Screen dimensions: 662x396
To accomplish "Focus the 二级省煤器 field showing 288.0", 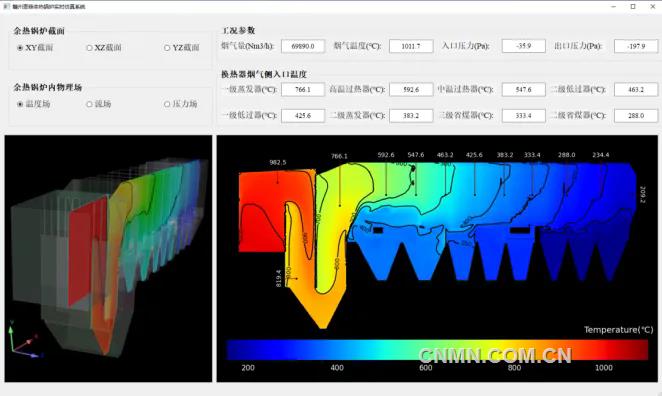I will 636,115.
